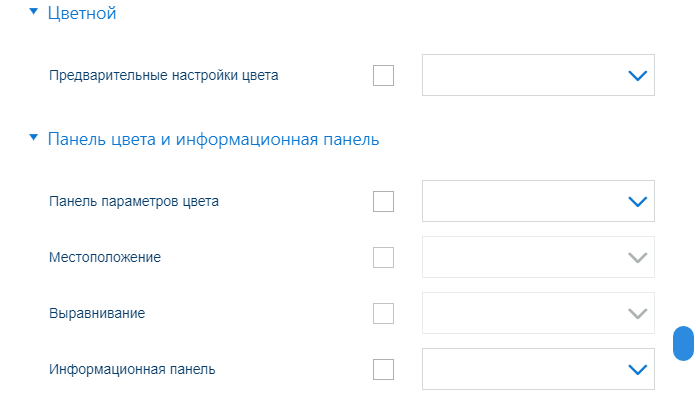
Task: Click the Предварительные настройки цвета label
Action: click(164, 75)
